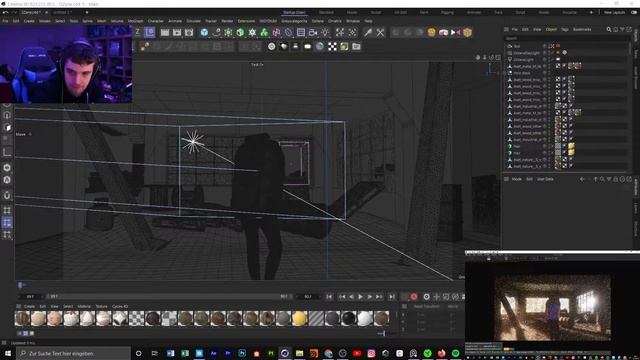The image size is (640, 360).
Task: Open the Material Manager hamburger menu
Action: coord(18,306)
